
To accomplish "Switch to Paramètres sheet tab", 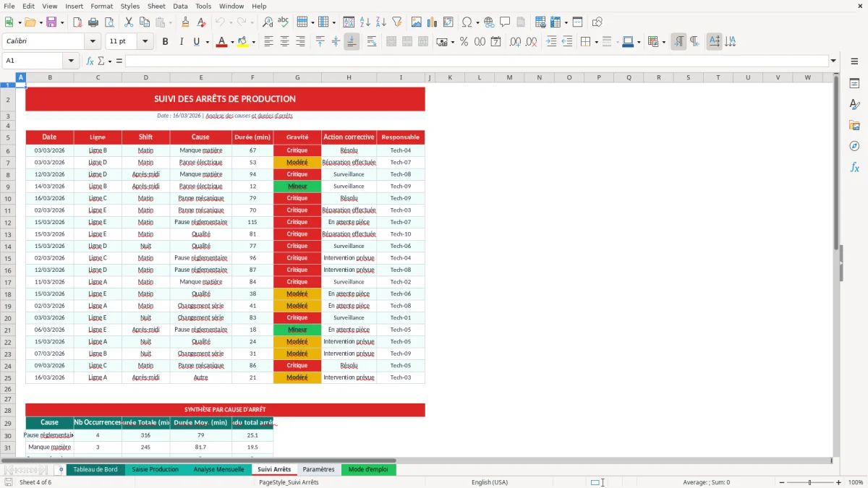I will click(x=318, y=469).
